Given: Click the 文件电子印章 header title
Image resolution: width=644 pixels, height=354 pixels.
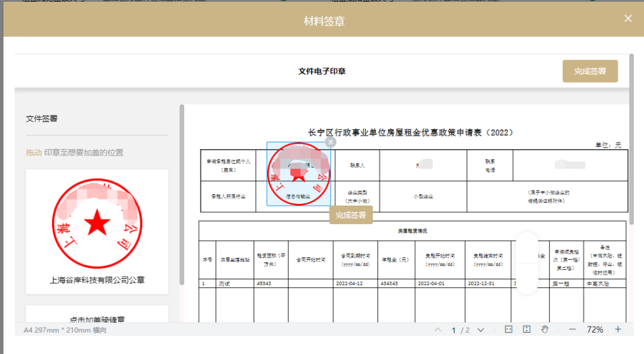Looking at the screenshot, I should click(322, 71).
